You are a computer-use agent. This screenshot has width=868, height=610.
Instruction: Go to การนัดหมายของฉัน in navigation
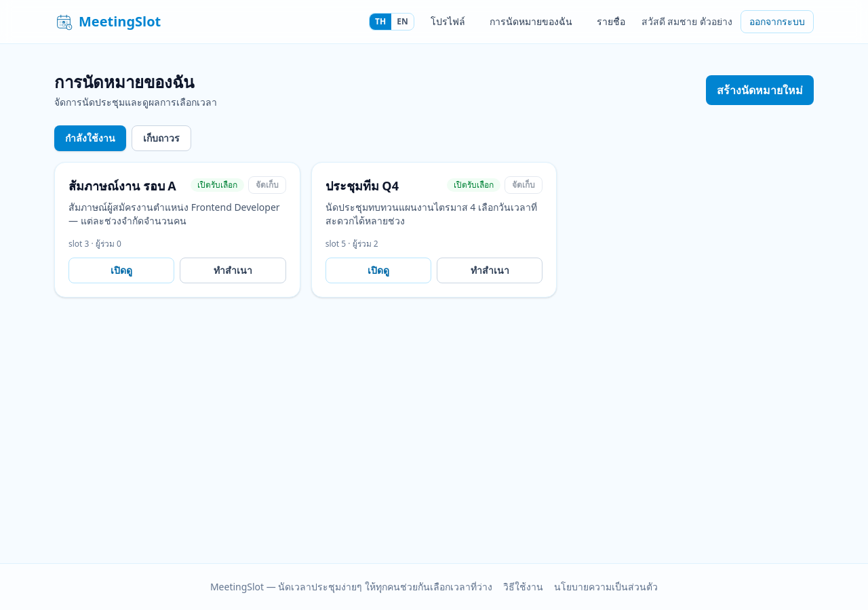[531, 22]
